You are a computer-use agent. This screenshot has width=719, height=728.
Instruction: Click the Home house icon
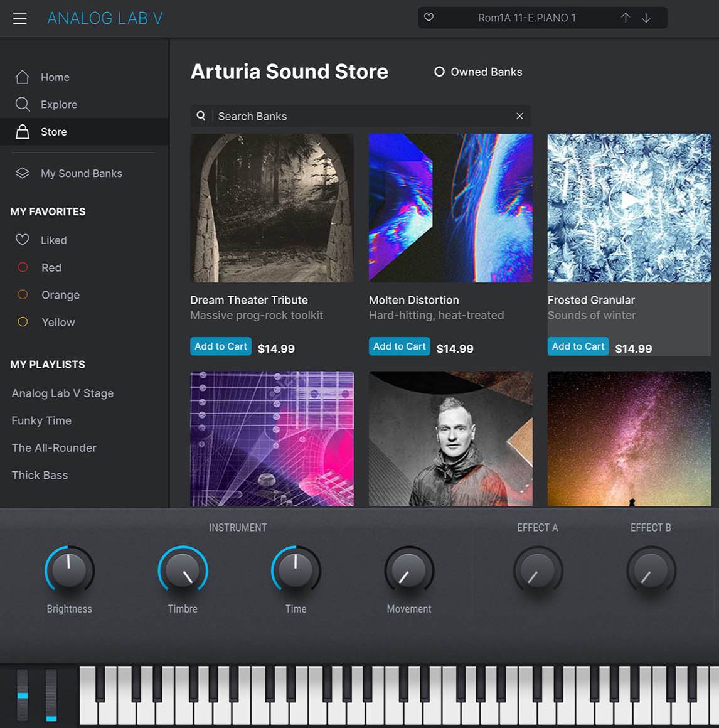click(23, 77)
